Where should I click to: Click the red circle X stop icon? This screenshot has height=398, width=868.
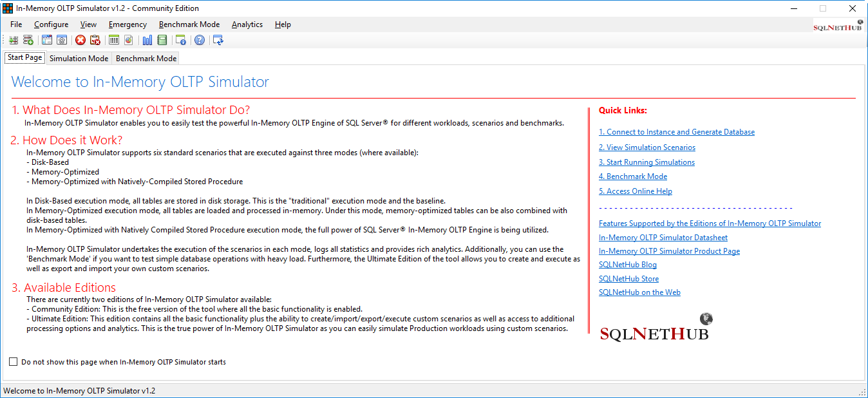(x=80, y=40)
